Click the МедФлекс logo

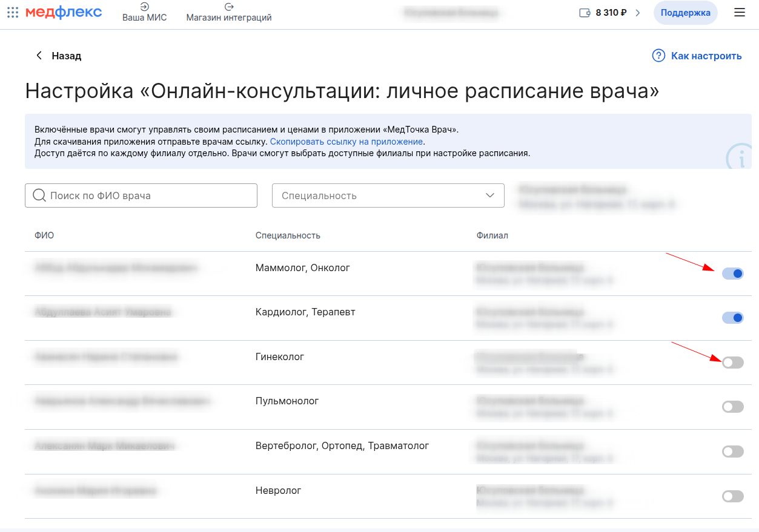click(x=64, y=13)
